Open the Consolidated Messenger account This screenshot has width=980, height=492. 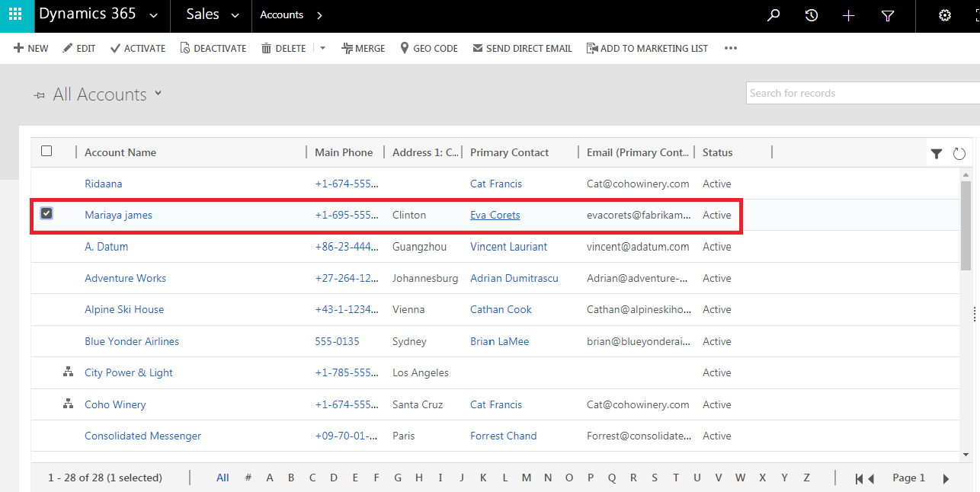[143, 436]
